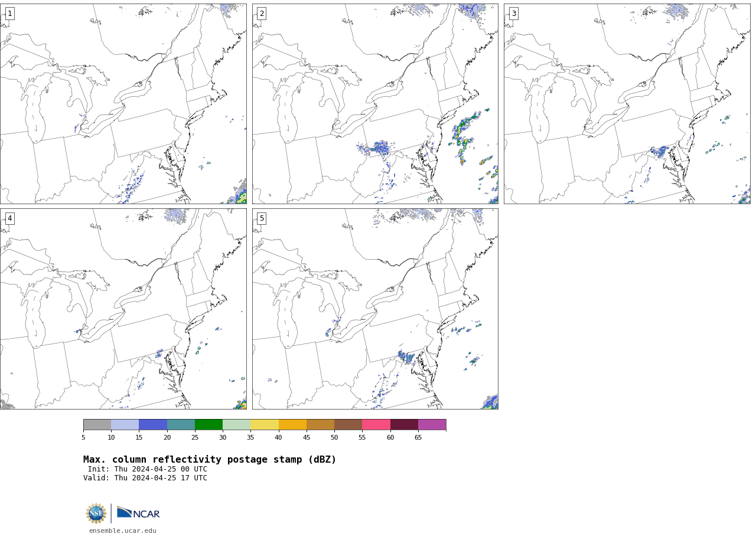Image resolution: width=756 pixels, height=537 pixels.
Task: Click the colorbar tick label 30
Action: pos(223,437)
